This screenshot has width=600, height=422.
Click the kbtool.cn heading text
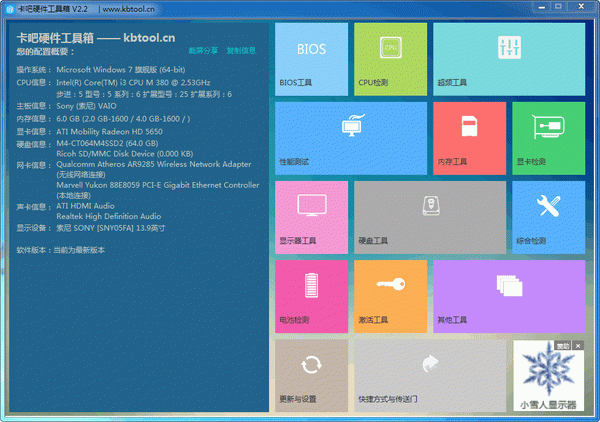tap(149, 38)
